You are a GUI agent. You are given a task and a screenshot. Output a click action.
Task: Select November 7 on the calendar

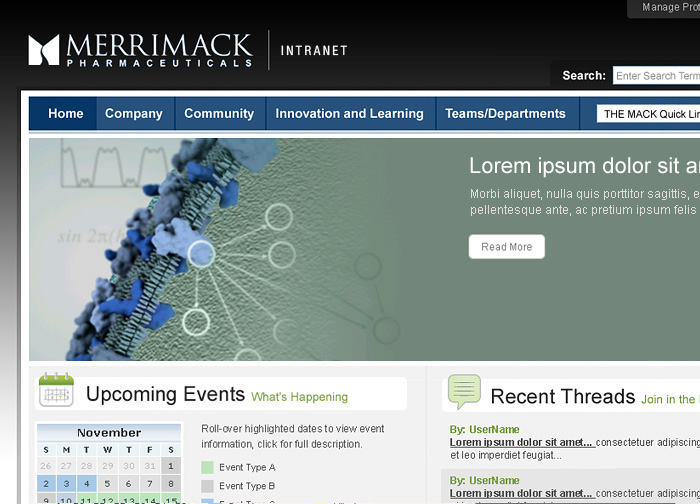[x=150, y=483]
